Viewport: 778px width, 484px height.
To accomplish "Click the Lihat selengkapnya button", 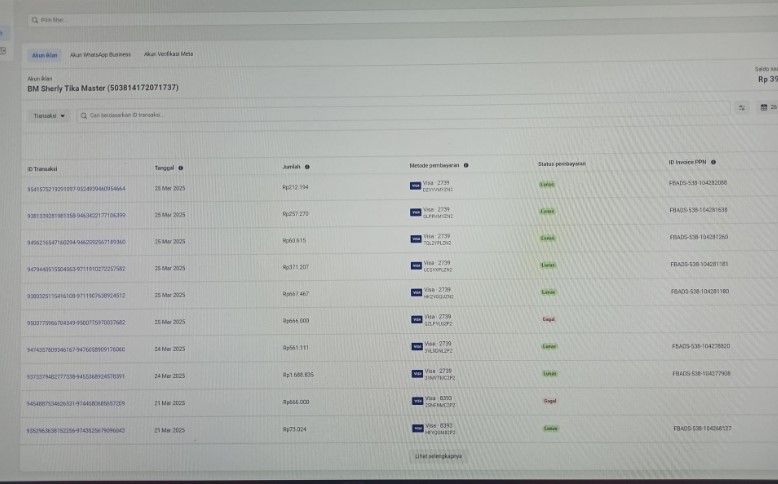I will 438,455.
